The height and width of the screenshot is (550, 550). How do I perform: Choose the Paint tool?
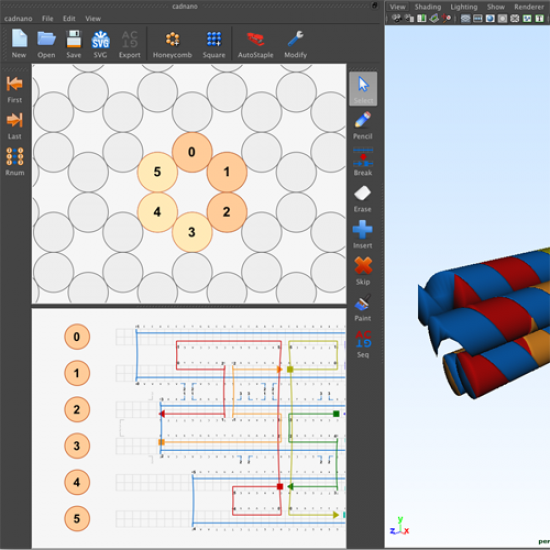tap(363, 308)
